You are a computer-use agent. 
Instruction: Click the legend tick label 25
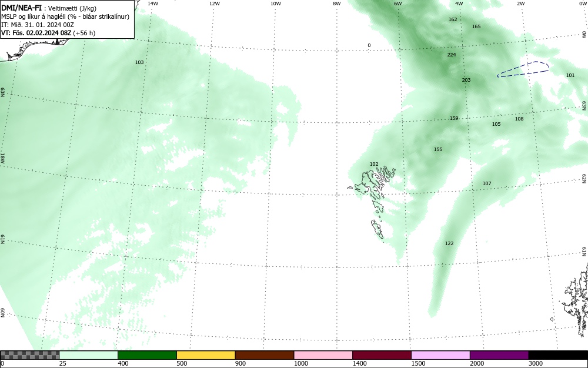pos(63,363)
